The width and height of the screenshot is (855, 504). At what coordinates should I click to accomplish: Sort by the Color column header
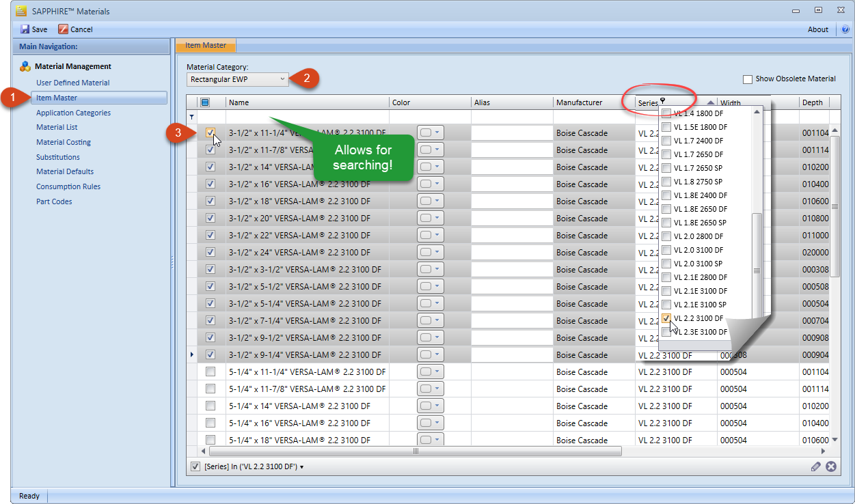(430, 102)
